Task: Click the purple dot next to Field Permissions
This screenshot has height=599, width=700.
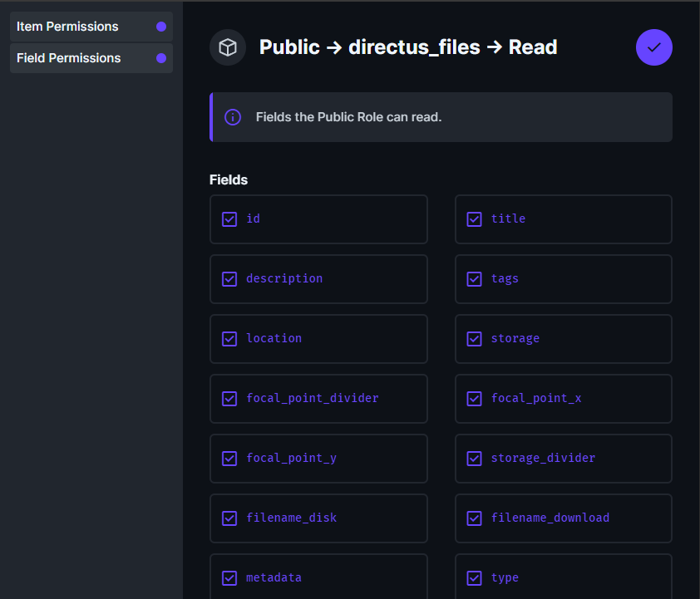Action: (x=163, y=57)
